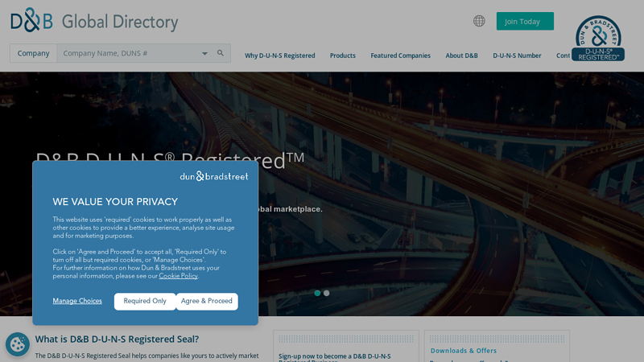Expand the company search dropdown arrow
Viewport: 644px width, 362px height.
tap(204, 53)
